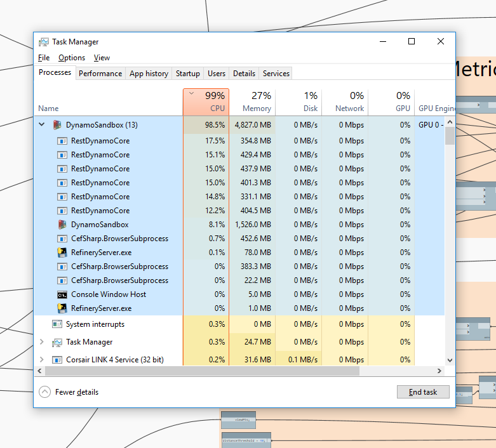Select the first RestDynamoCore process at 17.5%

click(100, 141)
